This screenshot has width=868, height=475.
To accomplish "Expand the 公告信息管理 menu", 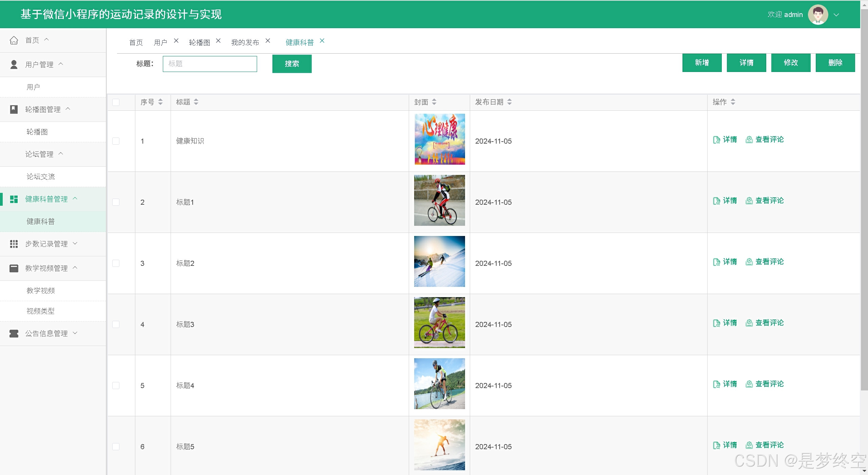I will pyautogui.click(x=46, y=333).
